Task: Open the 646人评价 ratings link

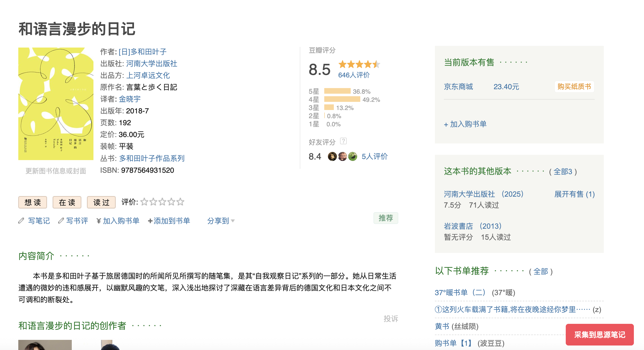Action: pos(354,75)
